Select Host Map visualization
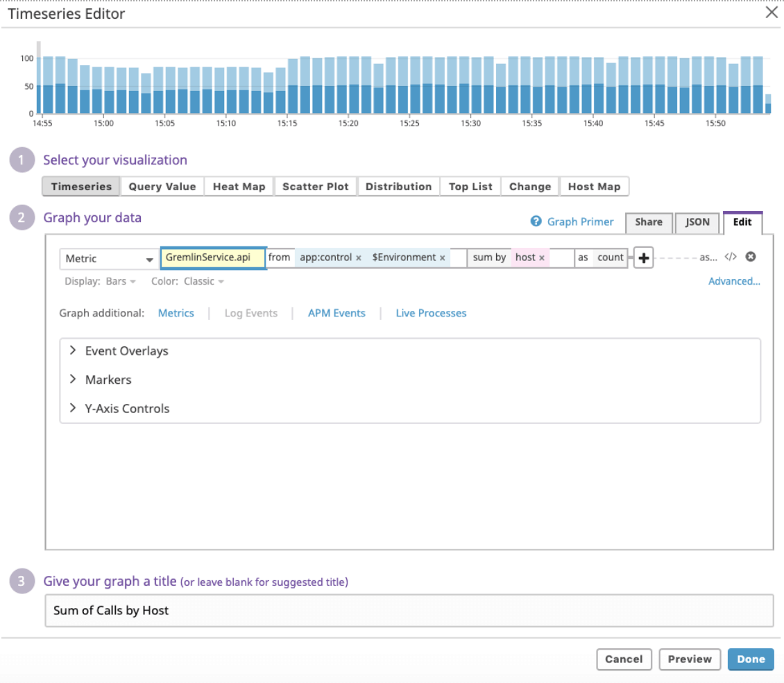The image size is (784, 683). 594,187
